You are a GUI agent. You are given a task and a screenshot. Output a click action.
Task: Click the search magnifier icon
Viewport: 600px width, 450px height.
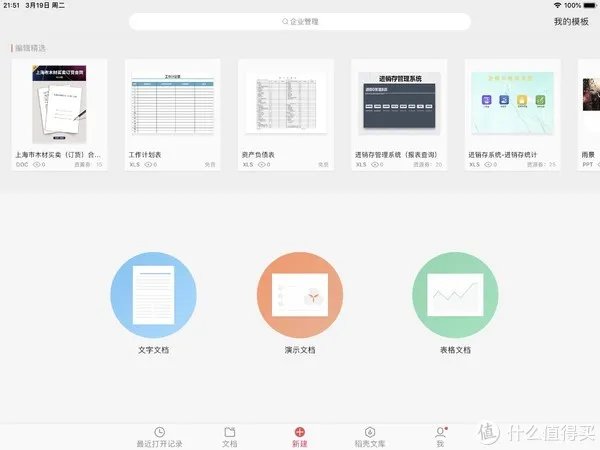tap(285, 21)
